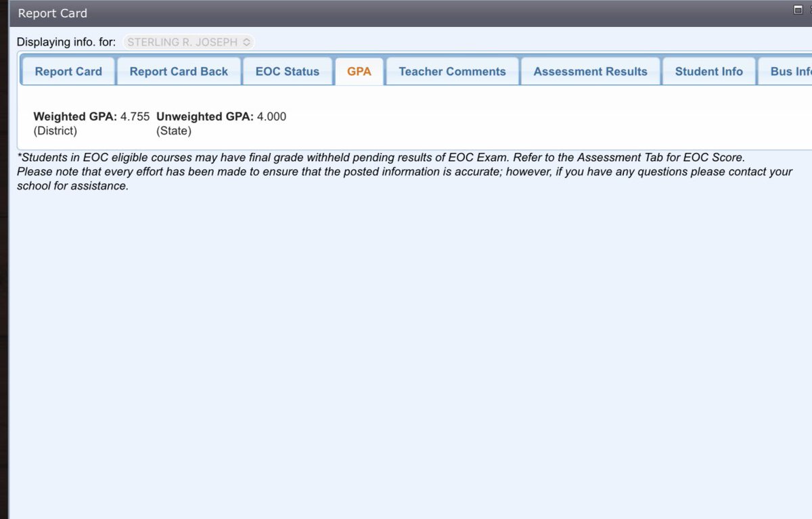Click the 'Please note that every effort' line
The height and width of the screenshot is (519, 812).
coord(404,172)
